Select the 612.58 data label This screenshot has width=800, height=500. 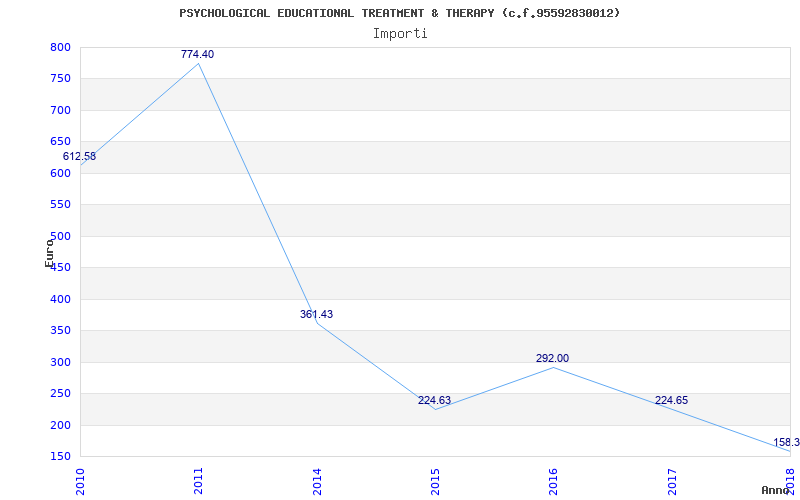click(79, 157)
